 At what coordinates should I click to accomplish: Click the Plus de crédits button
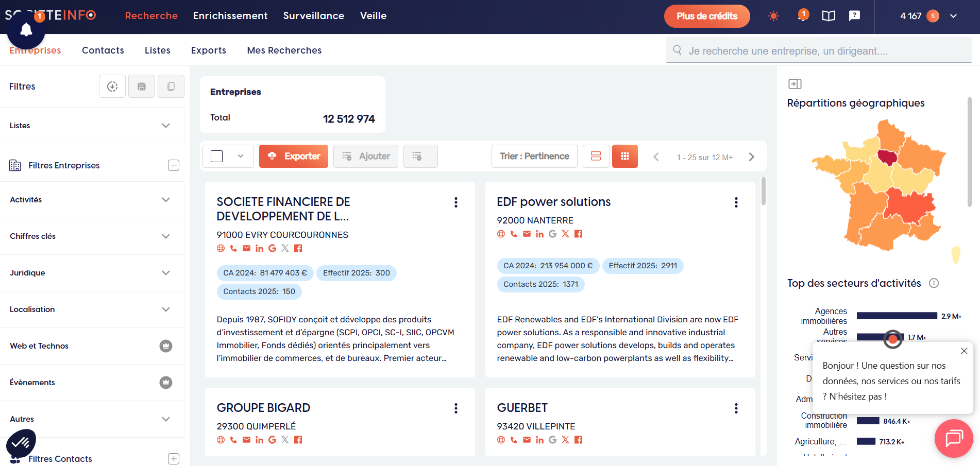[x=706, y=16]
